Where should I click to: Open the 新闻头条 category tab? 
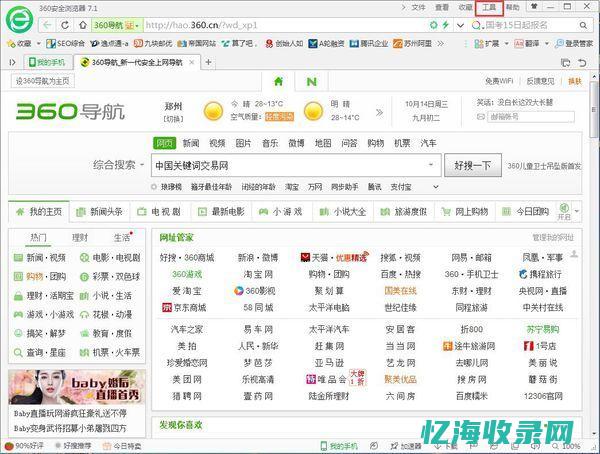click(x=99, y=211)
